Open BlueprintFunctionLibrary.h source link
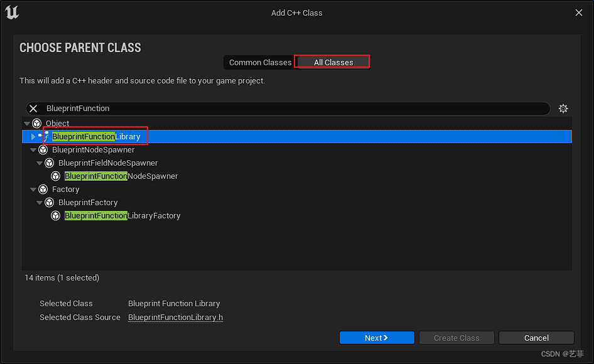Screen dimensions: 594x364 [x=175, y=318]
